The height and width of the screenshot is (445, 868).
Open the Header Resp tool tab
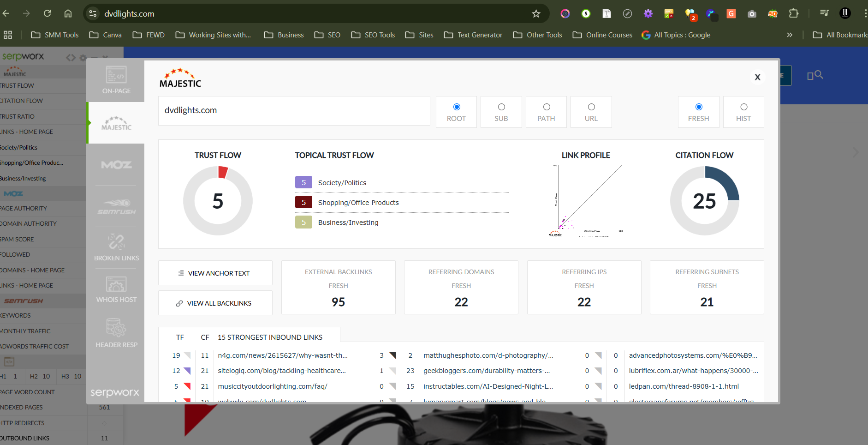[x=116, y=333]
